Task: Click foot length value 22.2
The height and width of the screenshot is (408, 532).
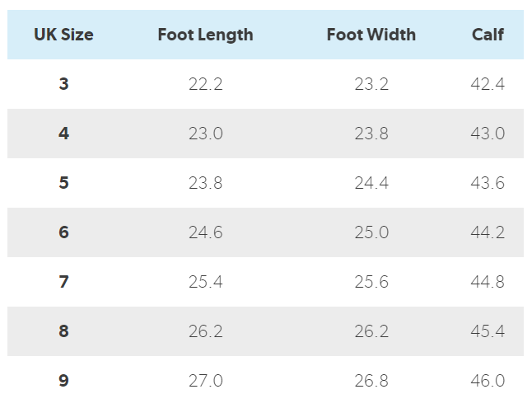Action: tap(205, 84)
